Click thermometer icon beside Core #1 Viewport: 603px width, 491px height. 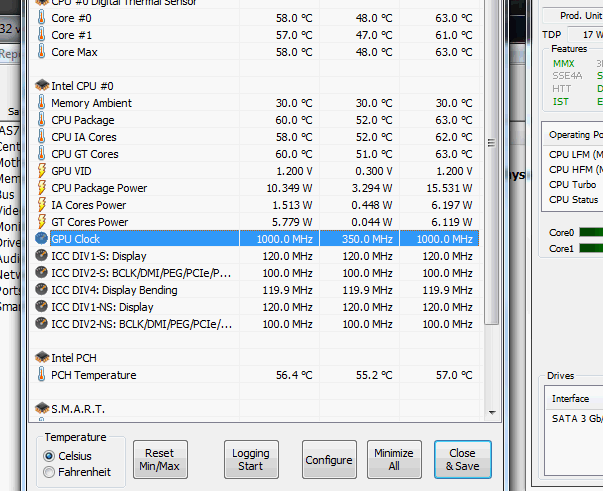click(x=41, y=35)
